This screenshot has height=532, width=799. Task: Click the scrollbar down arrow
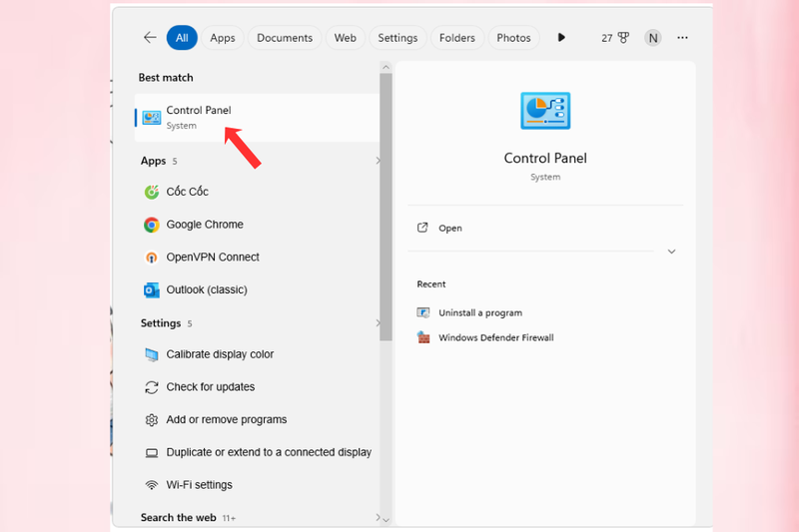(386, 520)
